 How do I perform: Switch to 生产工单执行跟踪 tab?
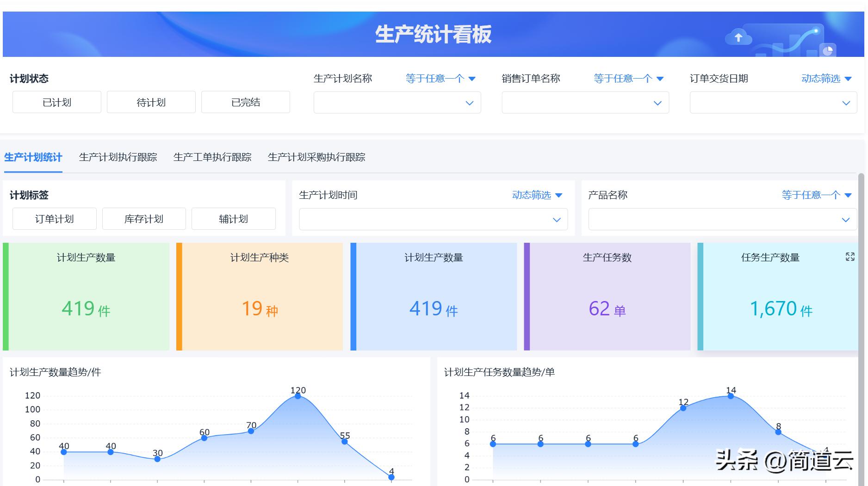point(212,157)
